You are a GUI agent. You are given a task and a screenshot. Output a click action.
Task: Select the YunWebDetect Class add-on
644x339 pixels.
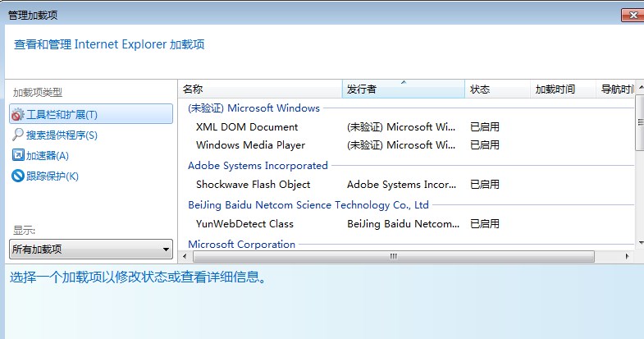coord(244,224)
